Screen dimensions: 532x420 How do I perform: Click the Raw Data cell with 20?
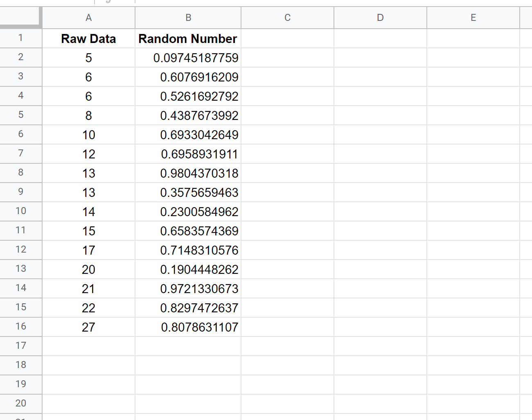click(x=88, y=270)
